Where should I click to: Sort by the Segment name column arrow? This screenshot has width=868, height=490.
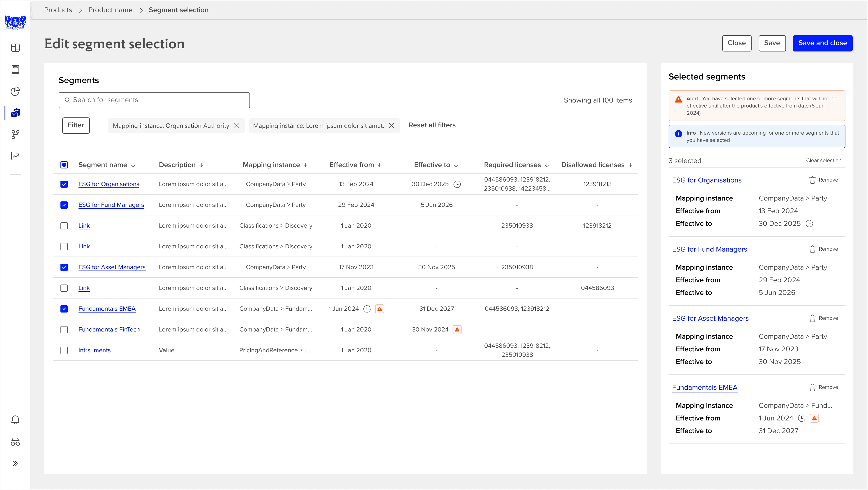134,165
